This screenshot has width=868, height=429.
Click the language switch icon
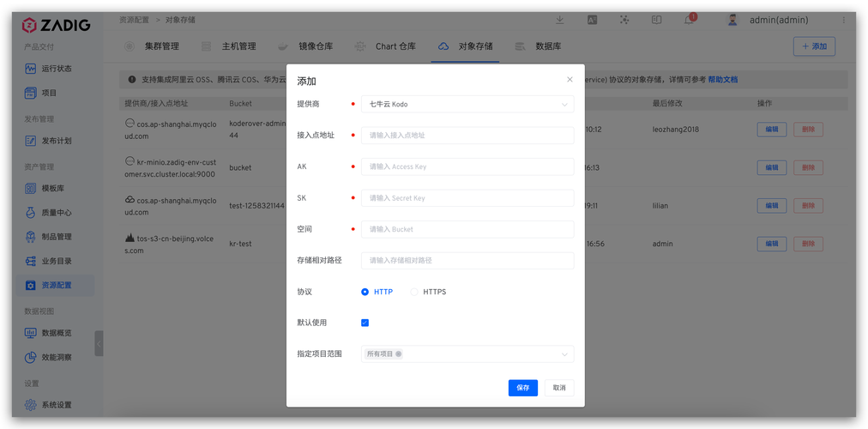click(592, 20)
